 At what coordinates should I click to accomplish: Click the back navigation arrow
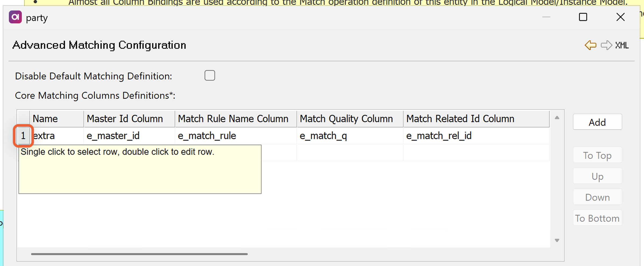pyautogui.click(x=590, y=45)
